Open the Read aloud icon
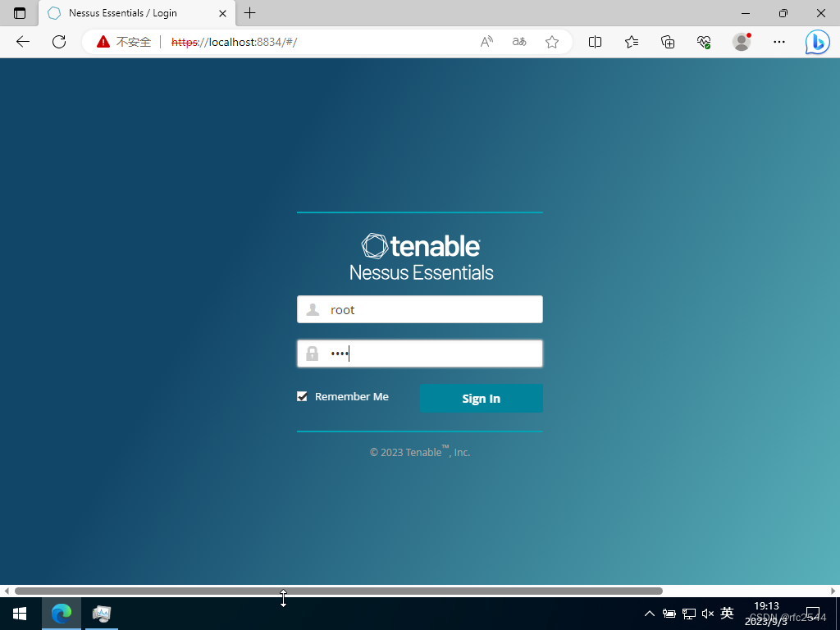The image size is (840, 630). (486, 42)
